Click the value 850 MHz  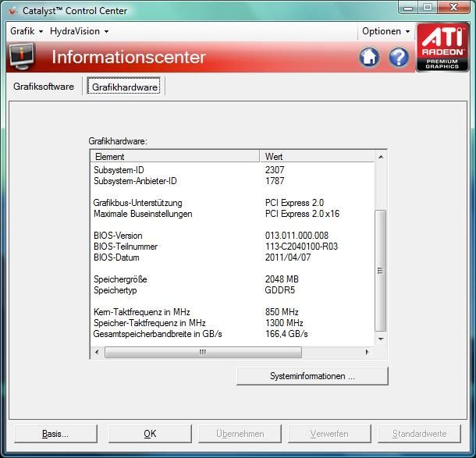pos(282,312)
